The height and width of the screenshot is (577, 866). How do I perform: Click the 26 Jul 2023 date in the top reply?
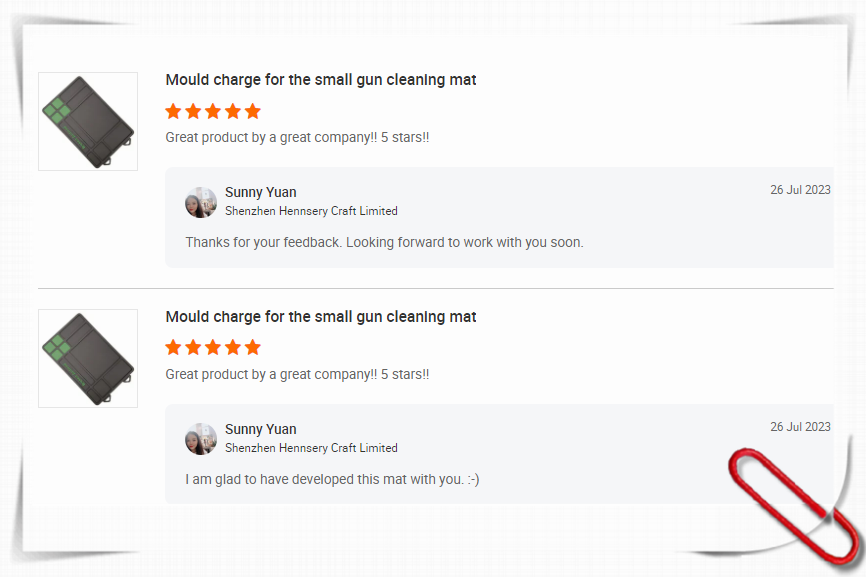point(800,190)
